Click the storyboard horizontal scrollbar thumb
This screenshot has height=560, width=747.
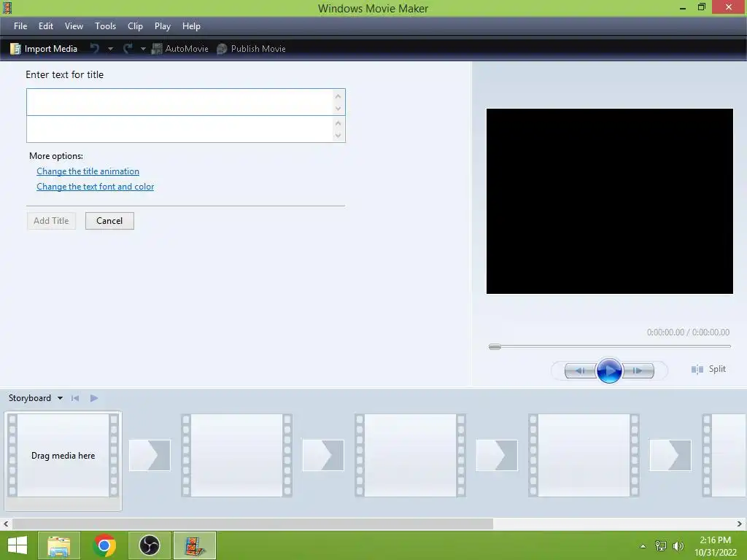coord(252,524)
